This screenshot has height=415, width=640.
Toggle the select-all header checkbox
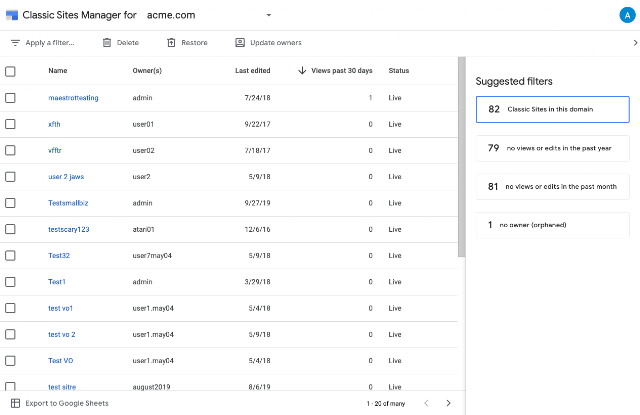pyautogui.click(x=10, y=71)
